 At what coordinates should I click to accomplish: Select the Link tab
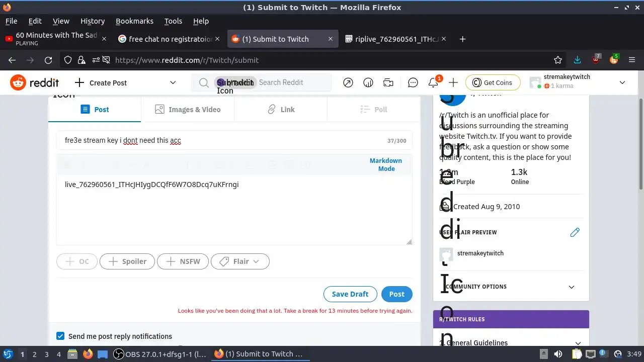coord(281,109)
